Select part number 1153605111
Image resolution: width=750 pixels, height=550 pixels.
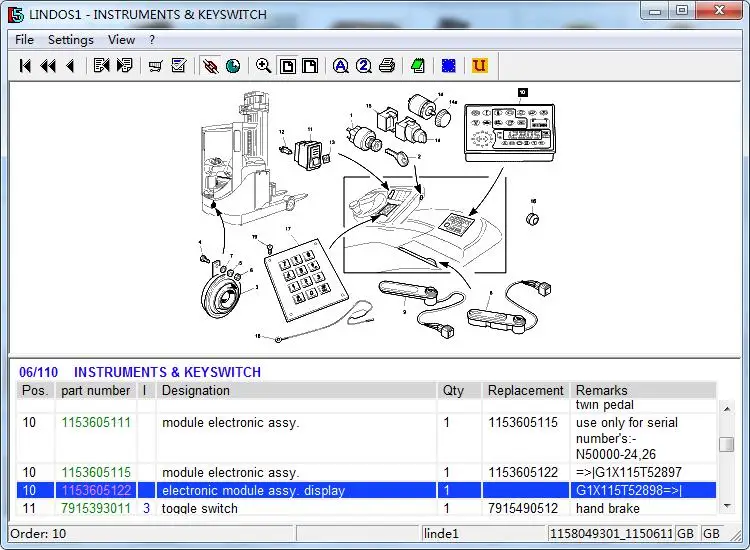(x=96, y=423)
